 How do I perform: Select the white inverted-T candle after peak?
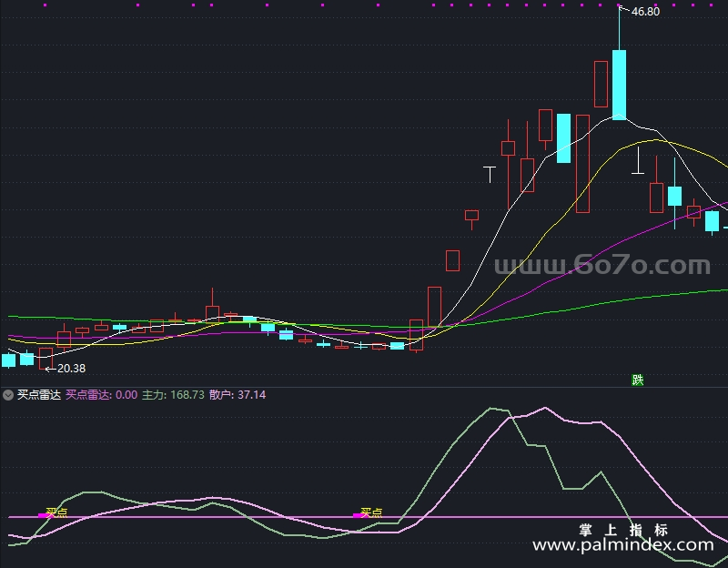click(638, 161)
